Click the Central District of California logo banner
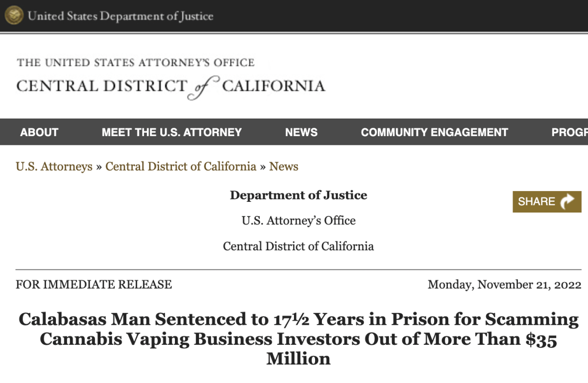This screenshot has height=383, width=588. coord(171,87)
